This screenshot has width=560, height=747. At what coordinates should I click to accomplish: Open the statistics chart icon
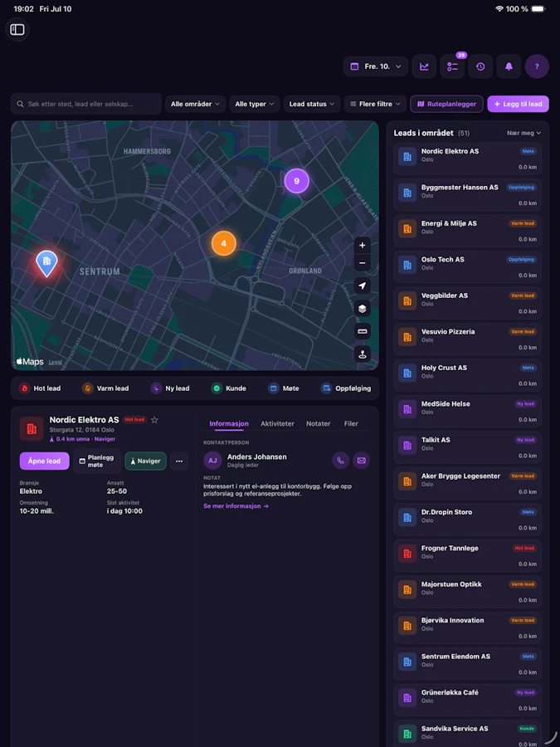click(x=424, y=66)
